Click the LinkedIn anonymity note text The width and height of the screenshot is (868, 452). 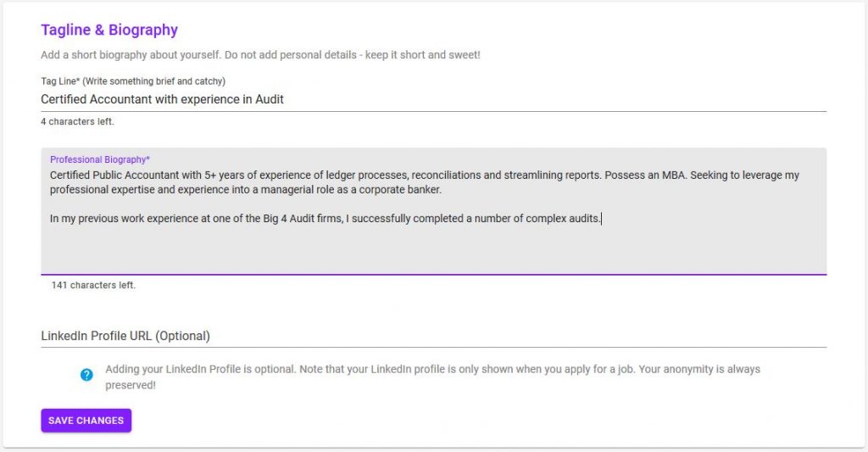tap(433, 377)
